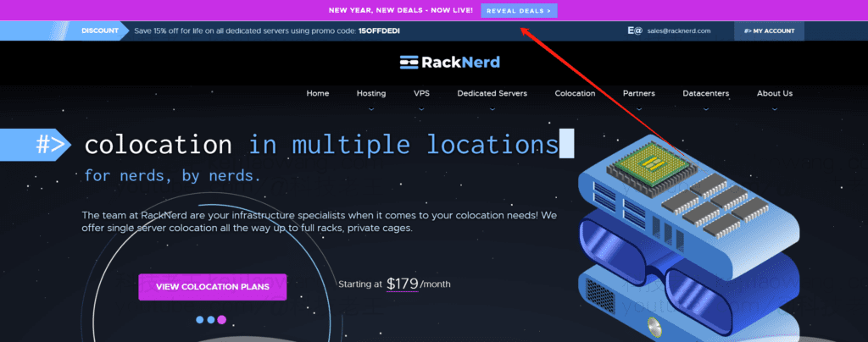Image resolution: width=868 pixels, height=342 pixels.
Task: Click the email envelope icon beside sales address
Action: click(x=635, y=31)
